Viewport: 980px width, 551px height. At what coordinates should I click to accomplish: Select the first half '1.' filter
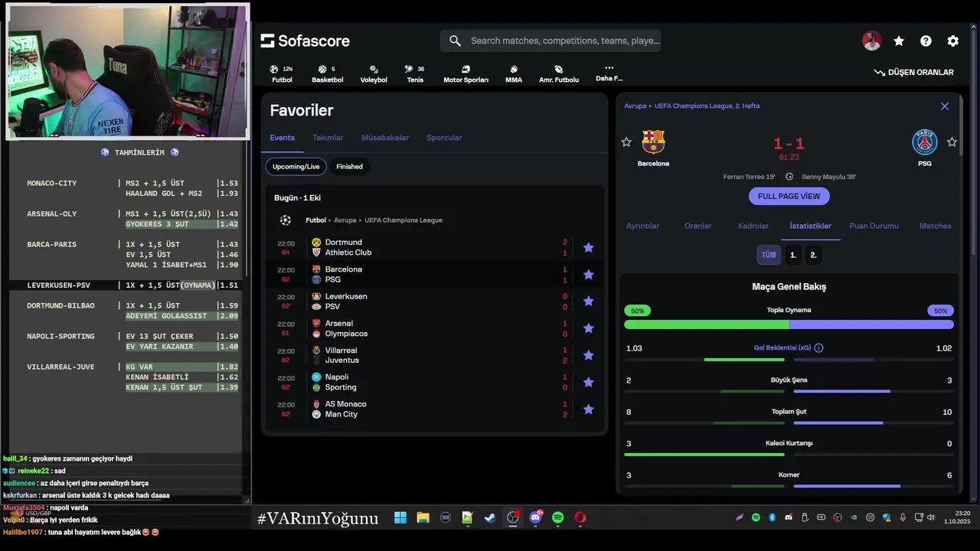pos(793,255)
